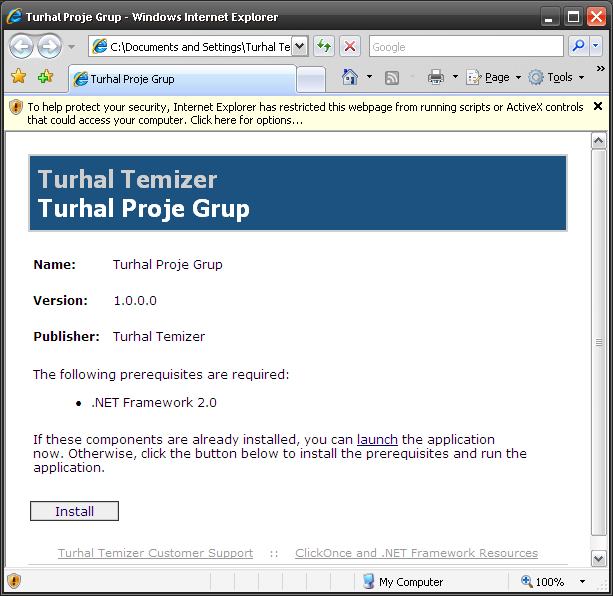The height and width of the screenshot is (596, 613).
Task: Click the security information bar message
Action: coord(305,113)
